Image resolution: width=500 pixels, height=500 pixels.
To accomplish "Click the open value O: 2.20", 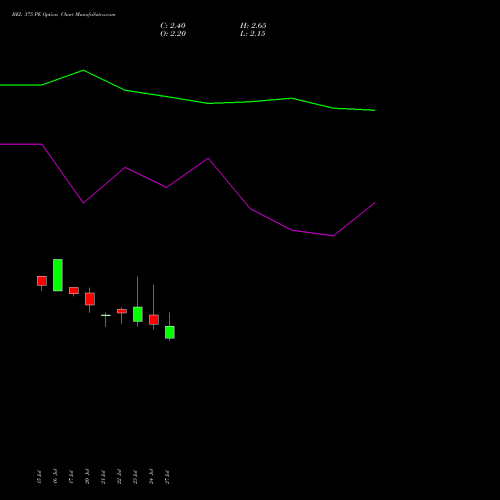I will pyautogui.click(x=173, y=34).
